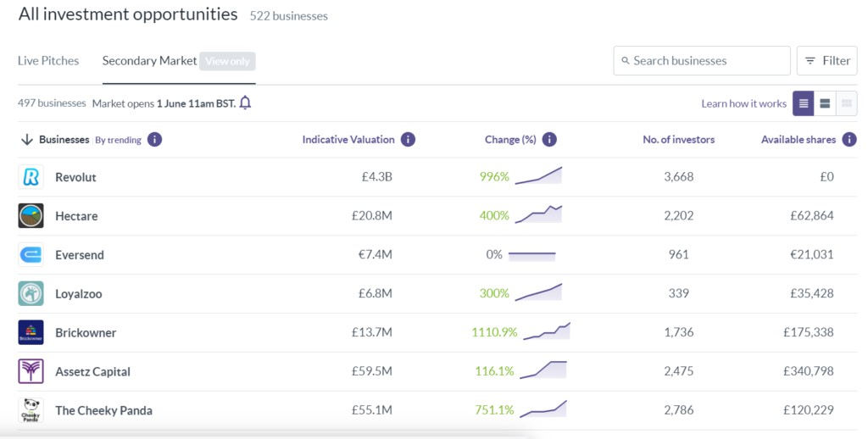The width and height of the screenshot is (868, 439).
Task: Open info icon beside Change (%)
Action: pos(549,140)
